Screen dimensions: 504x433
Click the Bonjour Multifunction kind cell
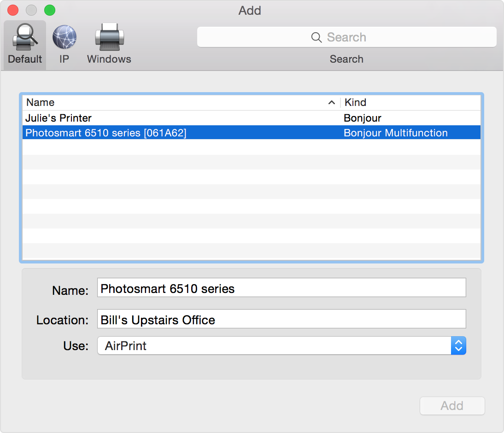pos(396,133)
